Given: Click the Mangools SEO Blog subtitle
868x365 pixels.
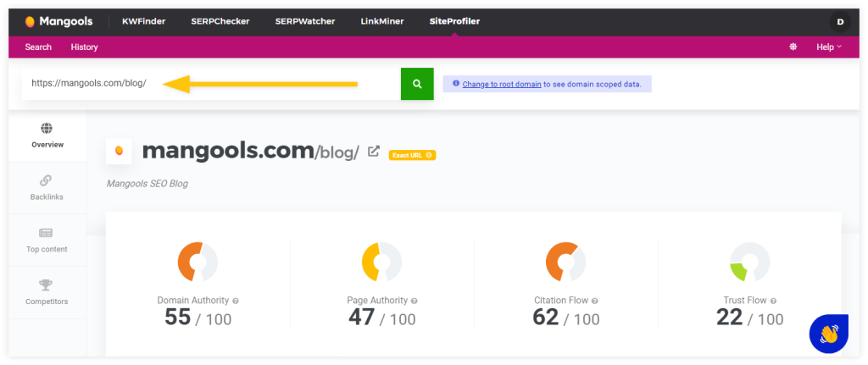Looking at the screenshot, I should (x=147, y=184).
